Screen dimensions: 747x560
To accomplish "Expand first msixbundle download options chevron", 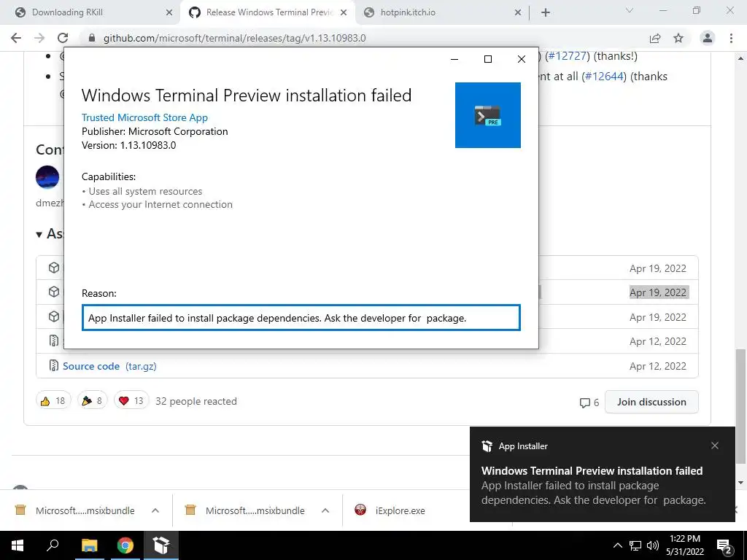I will tap(155, 510).
